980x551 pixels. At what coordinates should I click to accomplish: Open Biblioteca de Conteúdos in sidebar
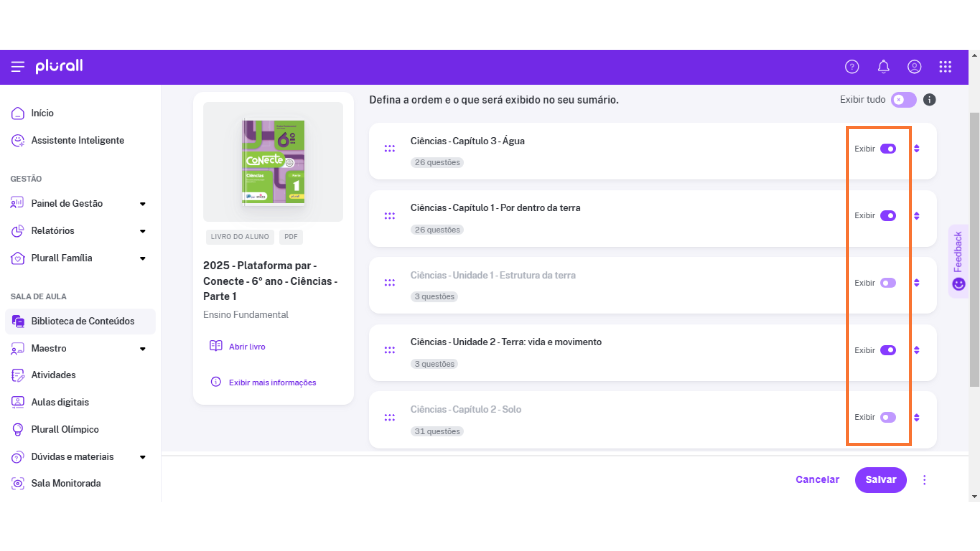pyautogui.click(x=80, y=321)
